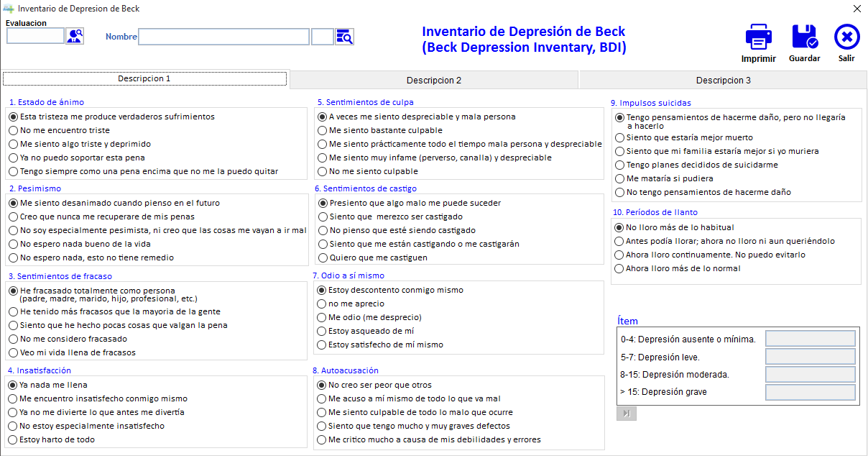868x456 pixels.
Task: Select 'No estoy especialmente insatisfecho'
Action: (86, 426)
